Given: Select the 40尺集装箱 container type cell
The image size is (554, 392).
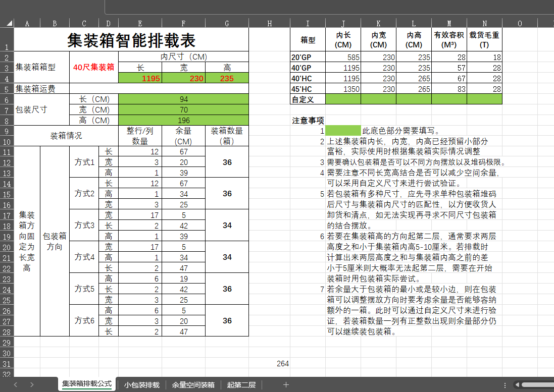Looking at the screenshot, I should (93, 67).
